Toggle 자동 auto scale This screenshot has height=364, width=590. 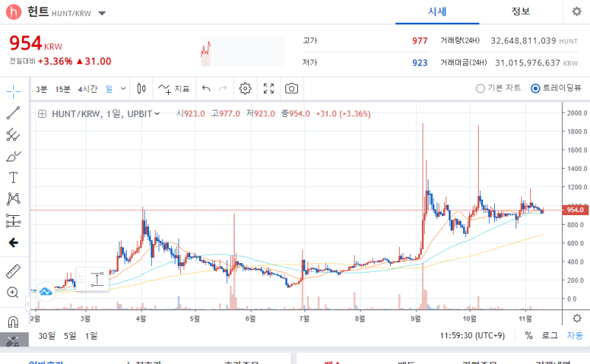575,335
